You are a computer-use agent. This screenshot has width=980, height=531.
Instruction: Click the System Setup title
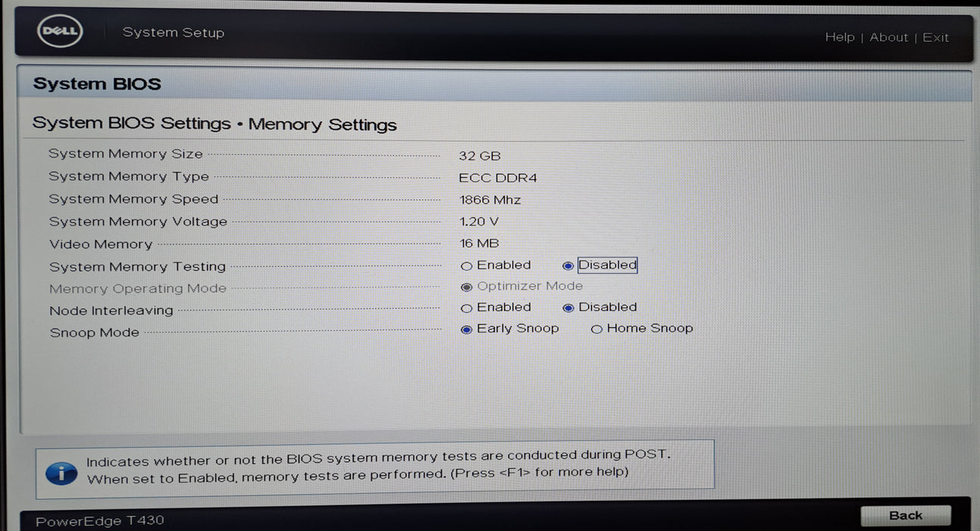(174, 33)
